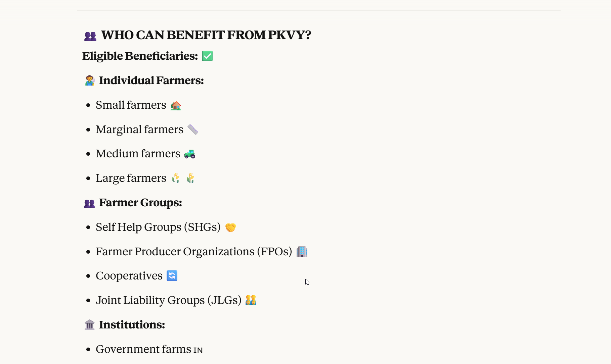This screenshot has height=364, width=611.
Task: Click the house emoji after Small farmers
Action: 176,106
